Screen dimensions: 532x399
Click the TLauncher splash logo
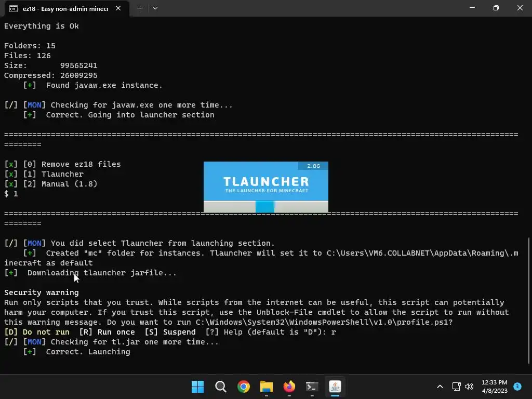tap(266, 184)
